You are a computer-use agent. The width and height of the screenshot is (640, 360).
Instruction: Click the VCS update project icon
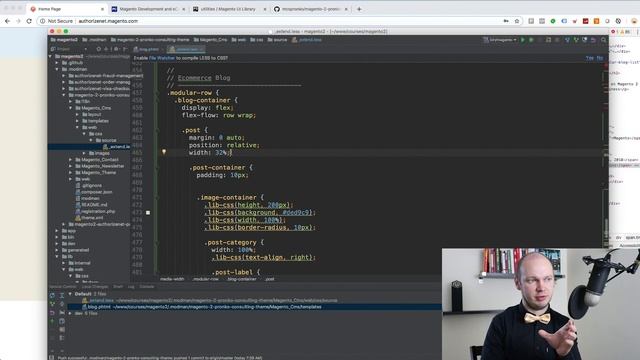click(567, 40)
